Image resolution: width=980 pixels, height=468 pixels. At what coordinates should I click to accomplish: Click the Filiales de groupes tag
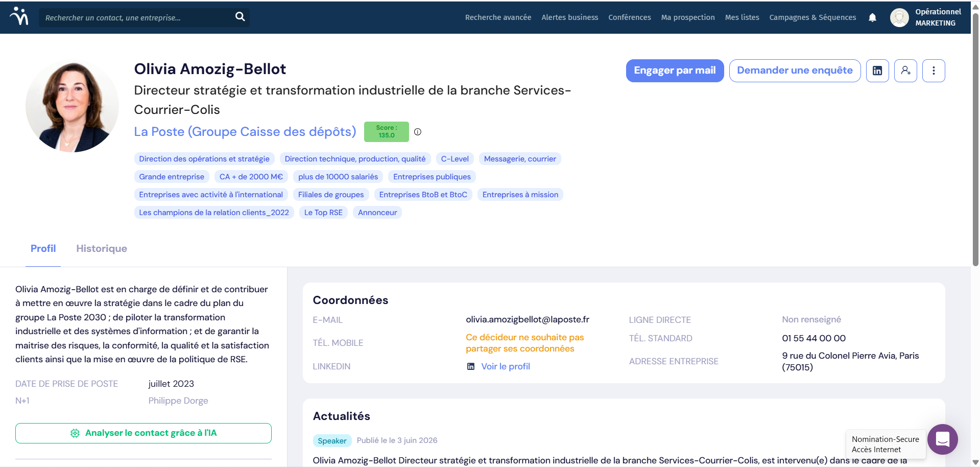coord(331,195)
